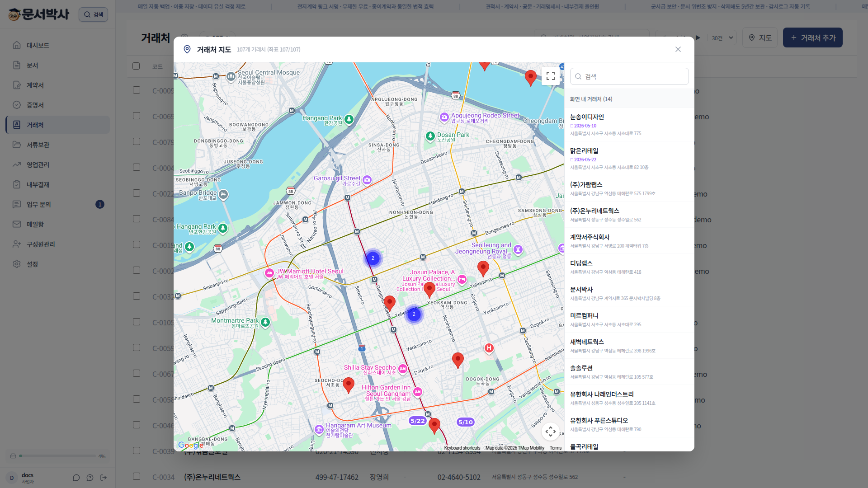Image resolution: width=868 pixels, height=488 pixels.
Task: Open 메일함 in the sidebar
Action: (58, 224)
